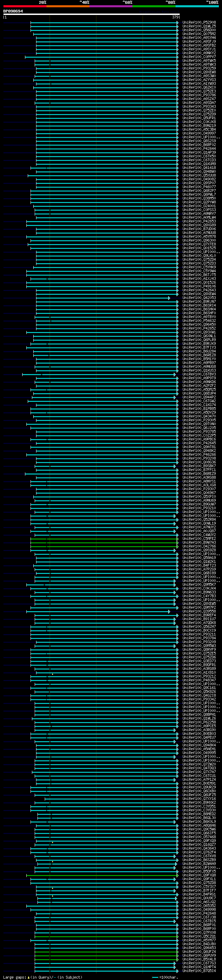This screenshot has height=980, width=222.
Task: Click the query name BP090694
Action: [x=13, y=11]
